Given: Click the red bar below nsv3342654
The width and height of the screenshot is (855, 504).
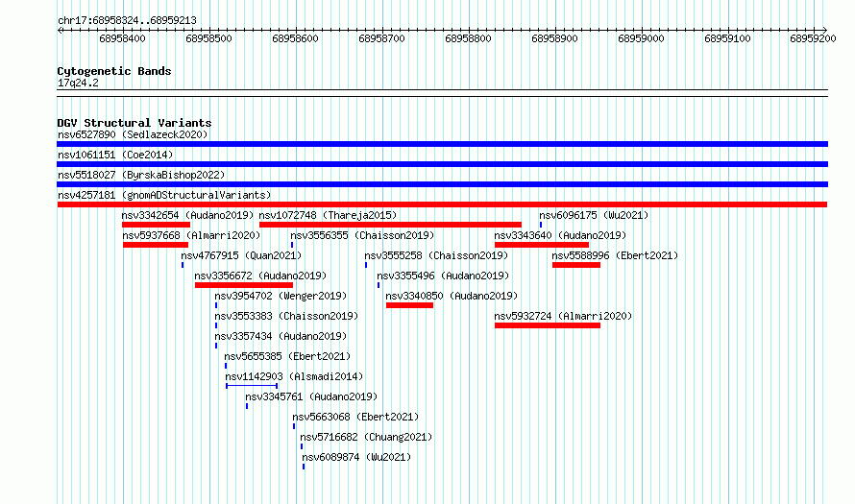Looking at the screenshot, I should (156, 225).
